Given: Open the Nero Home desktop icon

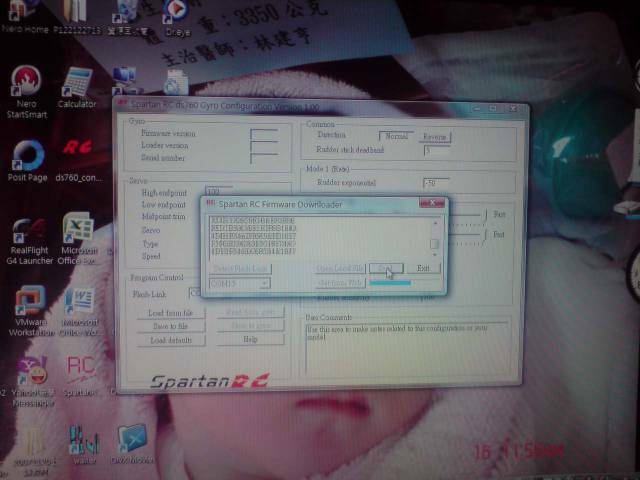Looking at the screenshot, I should (24, 17).
